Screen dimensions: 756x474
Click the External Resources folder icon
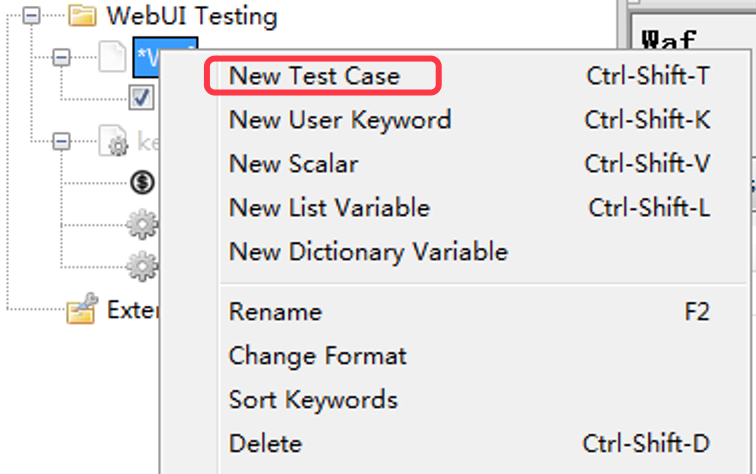click(x=81, y=310)
